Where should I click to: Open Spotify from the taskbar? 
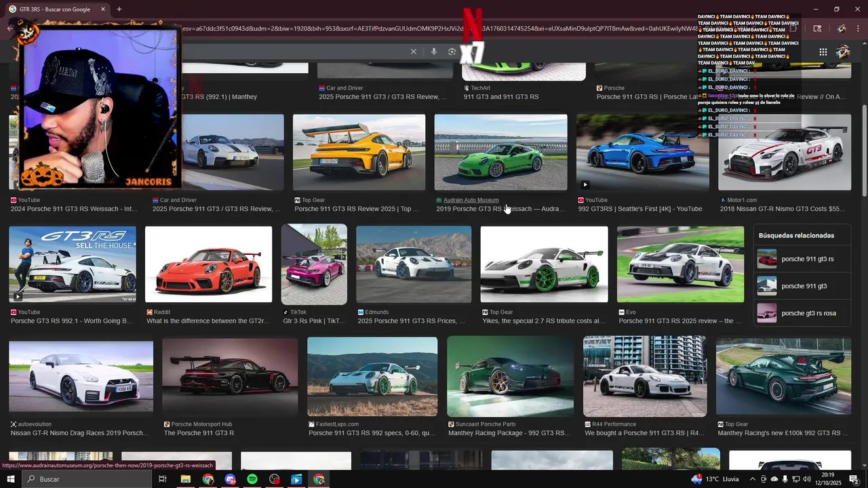tap(252, 479)
